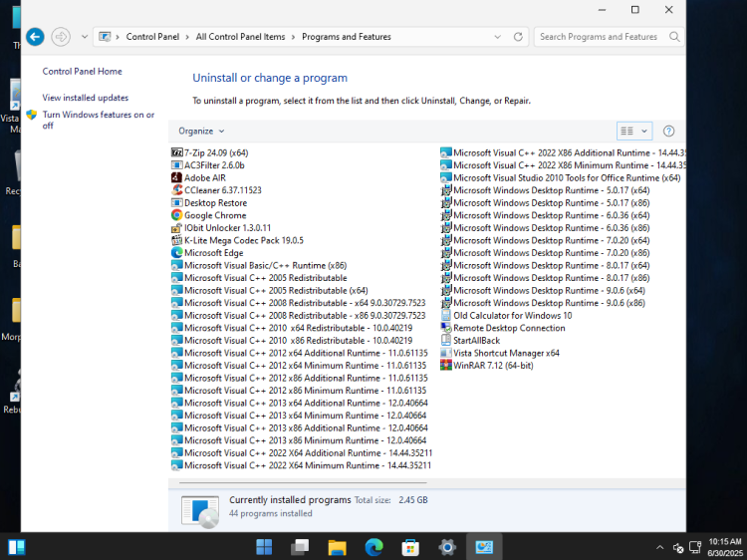Select K-Lite Mega Codec Pack icon
This screenshot has height=560, width=747.
point(176,240)
